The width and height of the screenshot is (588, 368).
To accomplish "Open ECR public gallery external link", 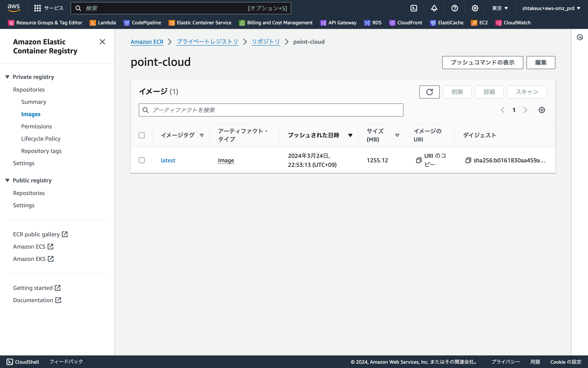I will pos(40,234).
